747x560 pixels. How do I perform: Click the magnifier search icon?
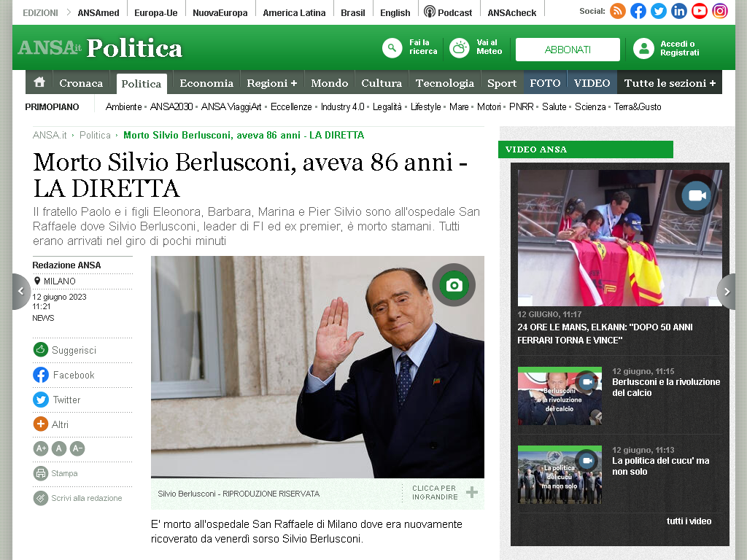pyautogui.click(x=392, y=48)
